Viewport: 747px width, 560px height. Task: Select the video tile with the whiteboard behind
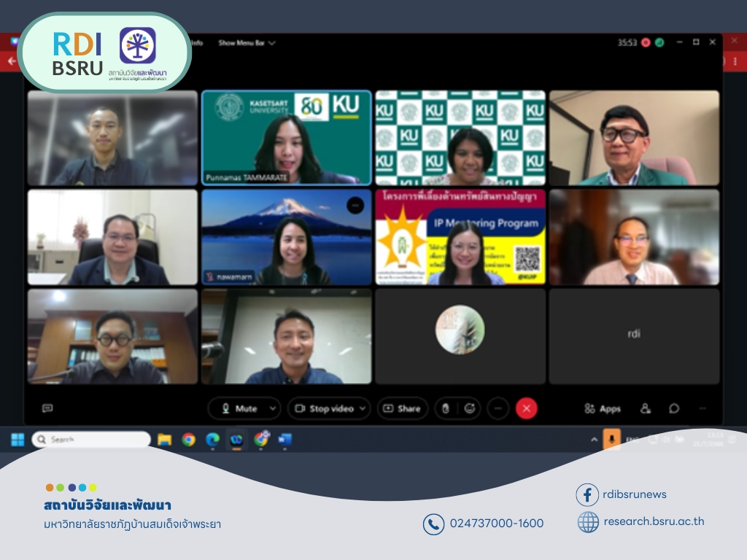coord(286,336)
